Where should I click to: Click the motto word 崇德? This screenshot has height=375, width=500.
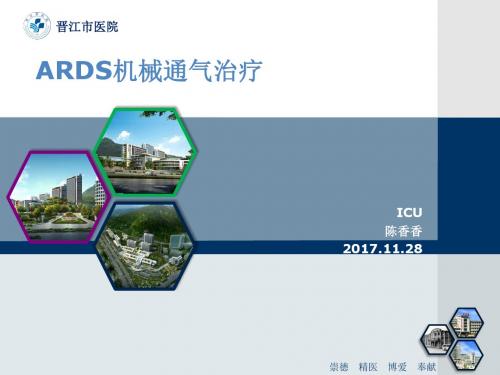coord(339,367)
